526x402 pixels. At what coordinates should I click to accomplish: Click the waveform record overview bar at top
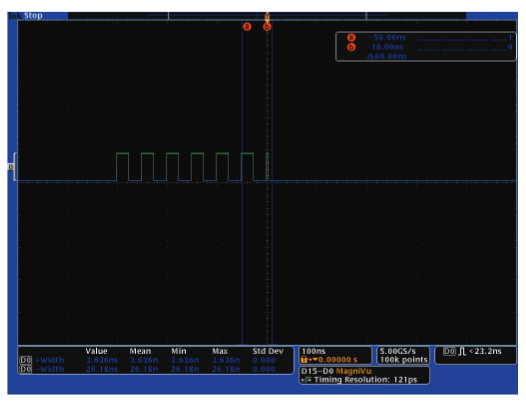pyautogui.click(x=267, y=16)
